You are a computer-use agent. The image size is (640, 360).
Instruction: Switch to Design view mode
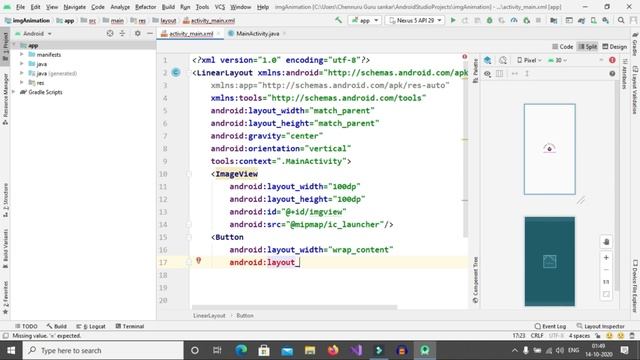[614, 47]
